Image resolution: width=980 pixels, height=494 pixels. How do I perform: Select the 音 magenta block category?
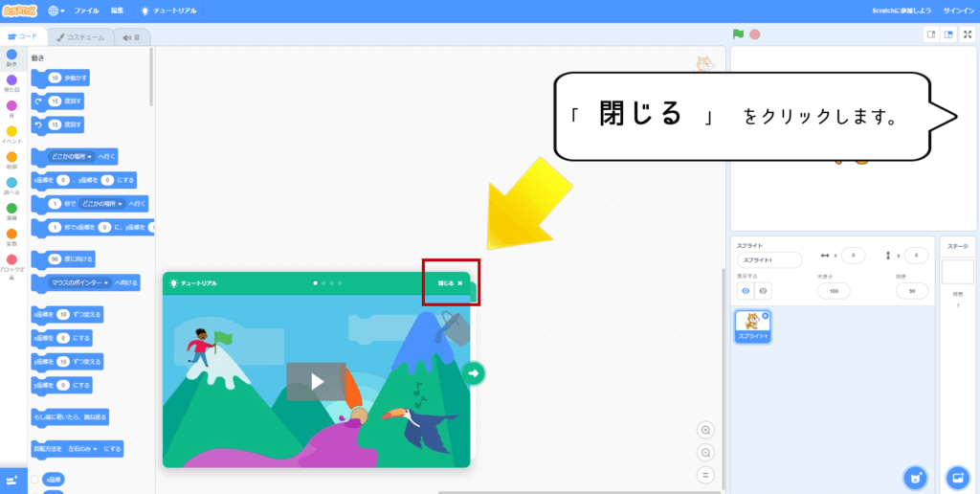11,109
